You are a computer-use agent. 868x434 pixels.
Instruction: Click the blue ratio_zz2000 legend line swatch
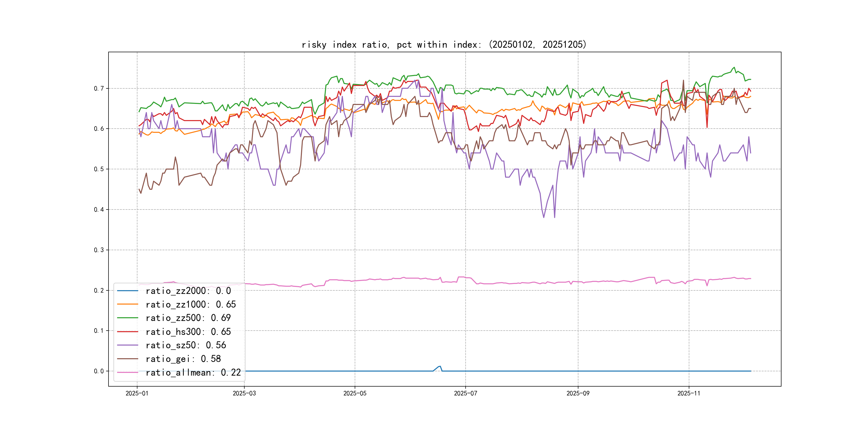point(127,291)
